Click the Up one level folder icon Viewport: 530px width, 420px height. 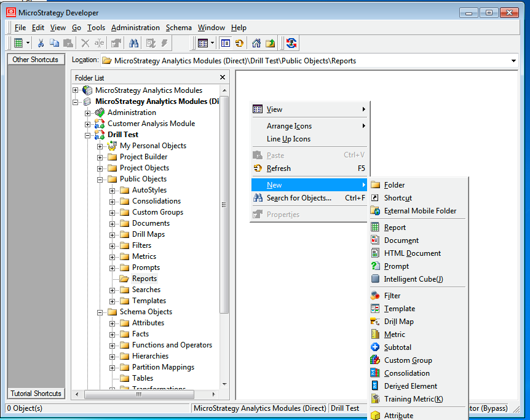(270, 43)
